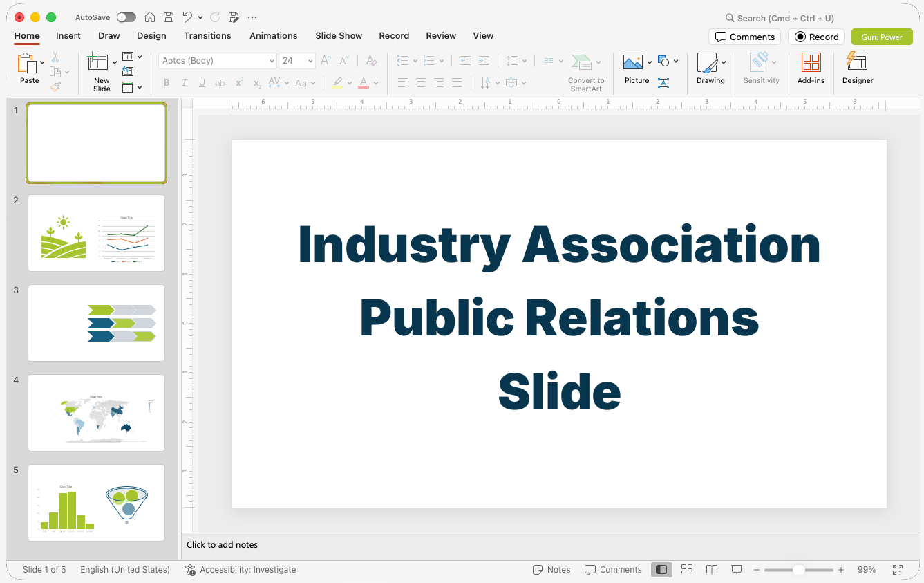The image size is (924, 583).
Task: Click the Undo arrow icon
Action: click(187, 17)
